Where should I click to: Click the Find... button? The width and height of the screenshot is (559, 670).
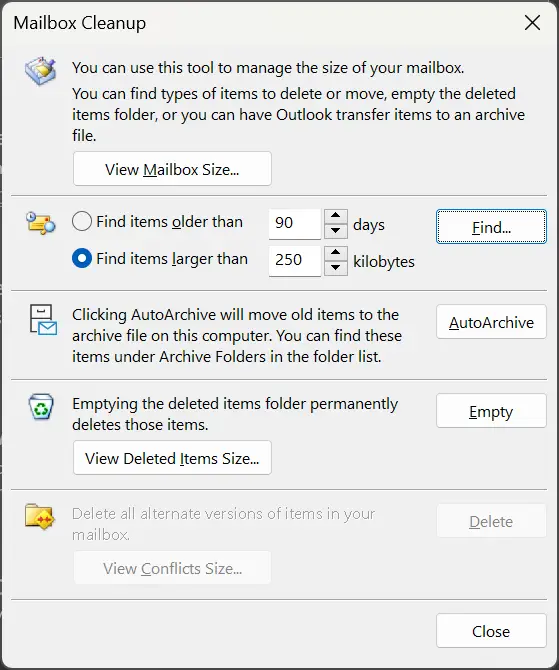coord(491,226)
